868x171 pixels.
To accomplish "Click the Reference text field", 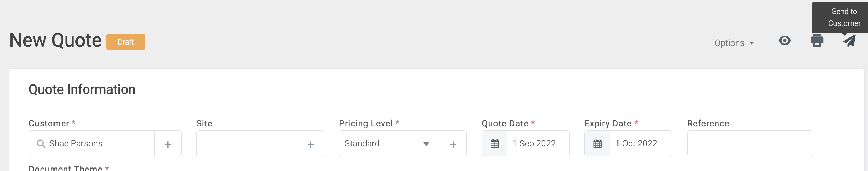I will [750, 144].
